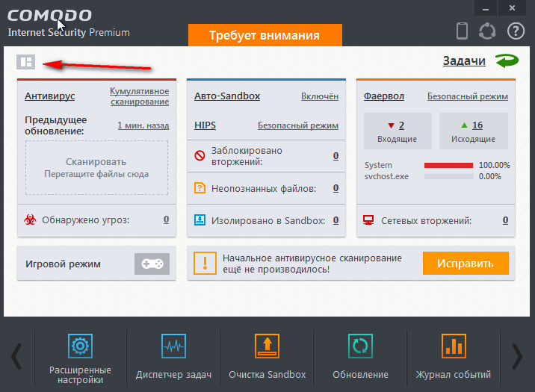Change Фаервол Безопасный режим setting
The height and width of the screenshot is (392, 535).
point(467,96)
